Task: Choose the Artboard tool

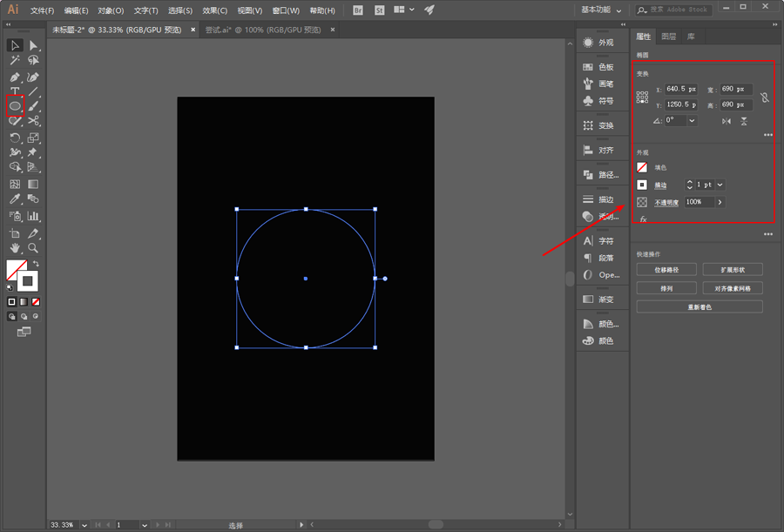Action: [15, 233]
